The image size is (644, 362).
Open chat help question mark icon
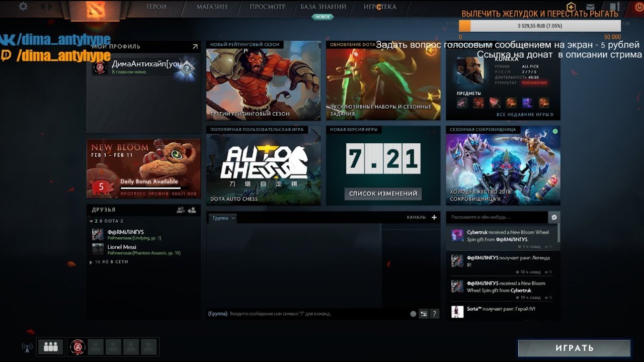coord(435,314)
